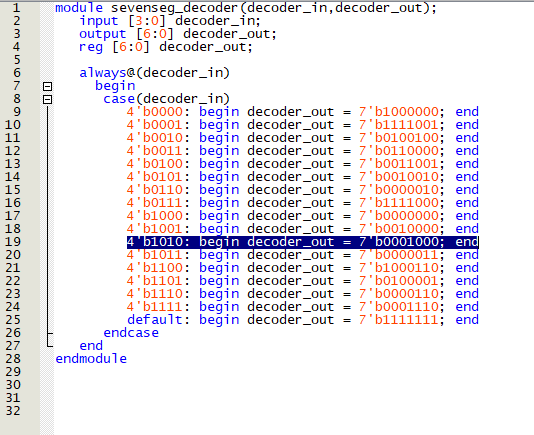
Task: Click case label 4'b0011
Action: [x=155, y=151]
